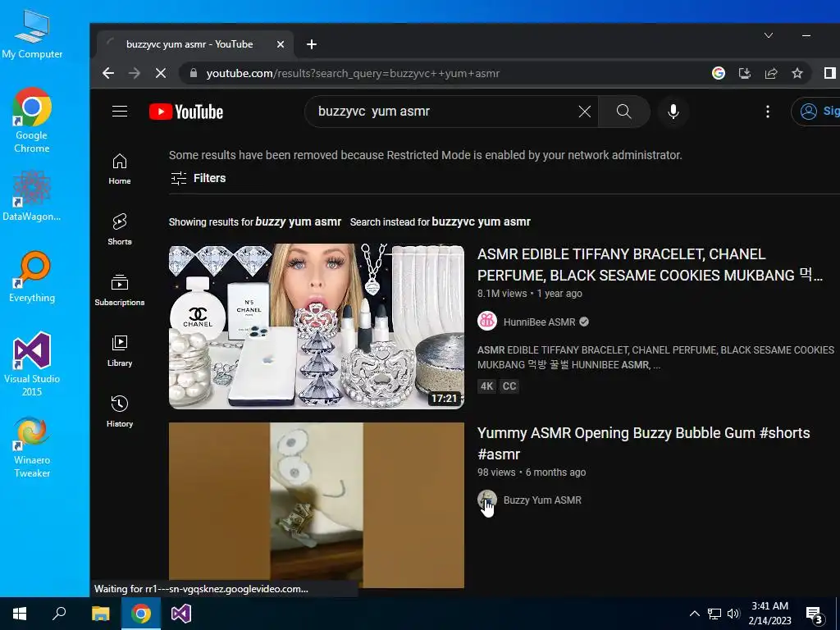Open the notification center icon
The height and width of the screenshot is (630, 840).
(x=815, y=614)
